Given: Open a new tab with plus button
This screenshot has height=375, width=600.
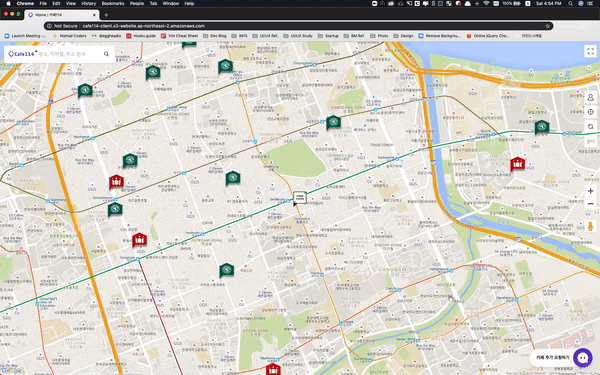Looking at the screenshot, I should click(x=106, y=15).
